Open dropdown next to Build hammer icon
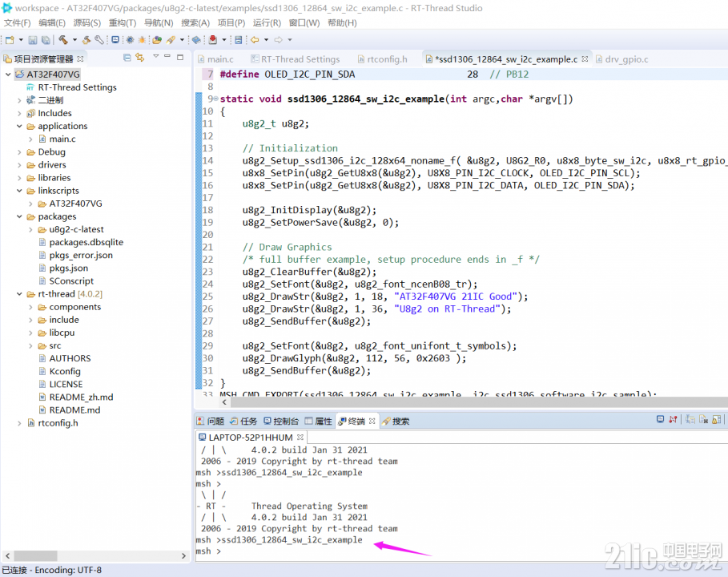The image size is (728, 577). [x=74, y=40]
